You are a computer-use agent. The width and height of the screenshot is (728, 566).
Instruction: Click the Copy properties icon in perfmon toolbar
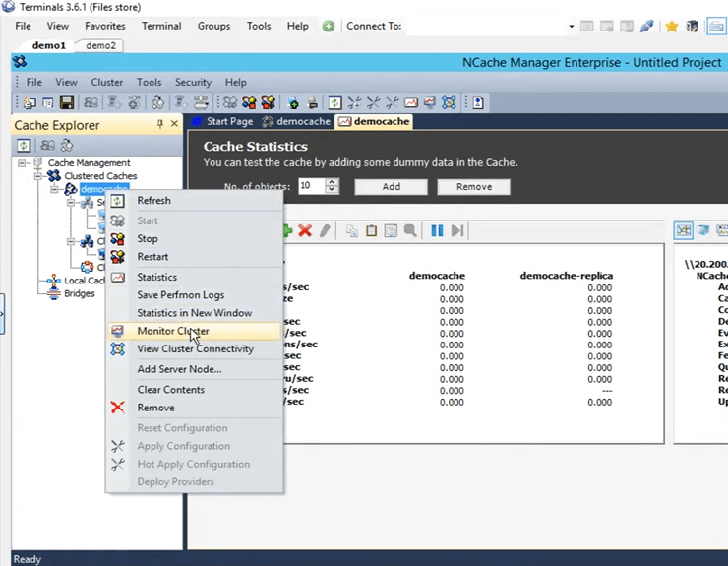coord(352,230)
